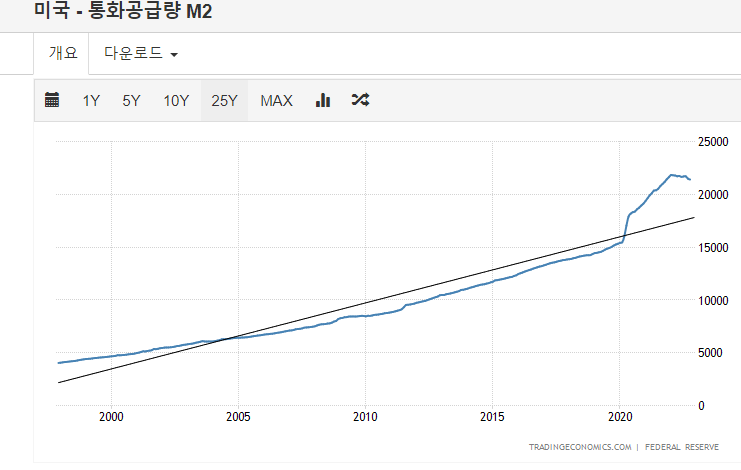Expand the 다운로드 dropdown
This screenshot has height=470, width=741.
click(141, 53)
